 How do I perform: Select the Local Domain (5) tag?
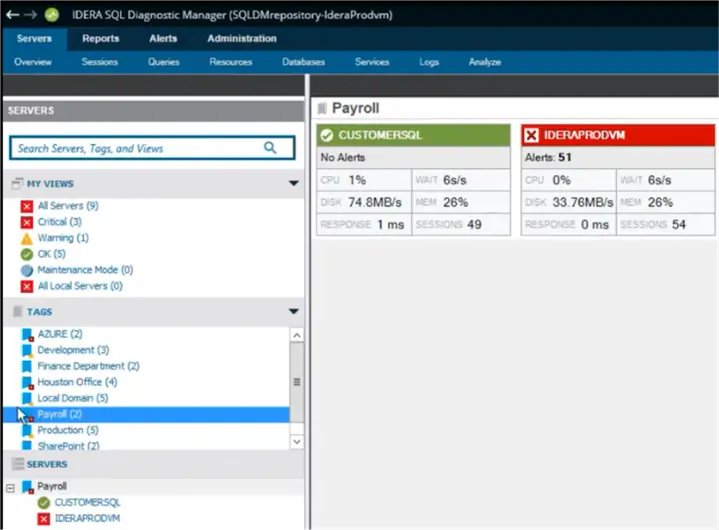tap(72, 398)
